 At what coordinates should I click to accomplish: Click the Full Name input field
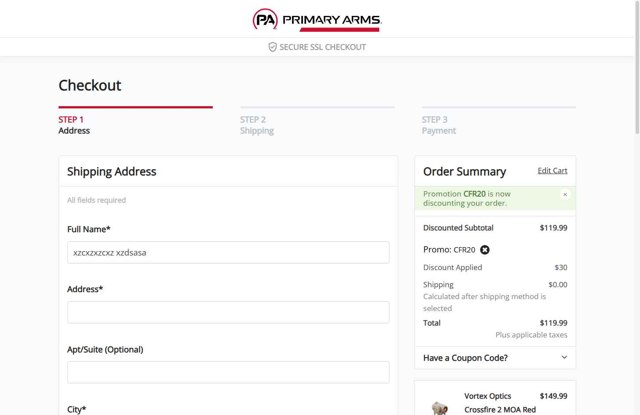(x=228, y=253)
